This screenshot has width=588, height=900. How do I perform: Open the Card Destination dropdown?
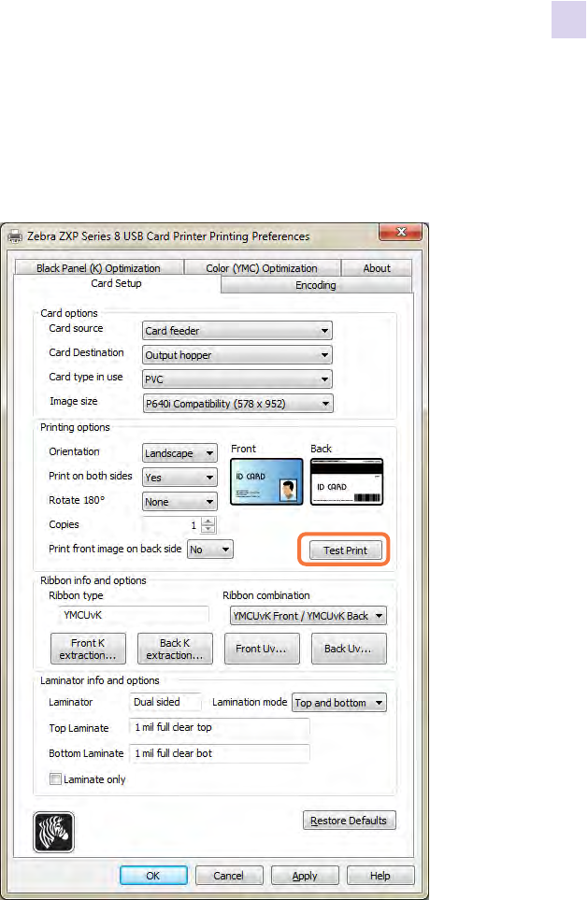[x=237, y=355]
